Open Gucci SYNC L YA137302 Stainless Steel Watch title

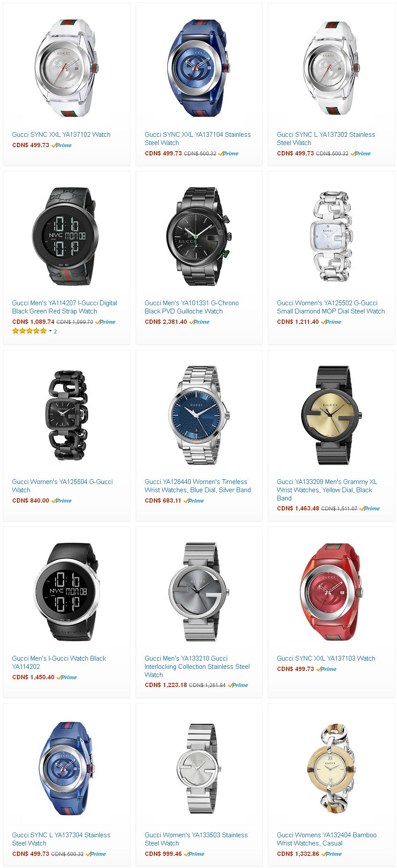tap(326, 139)
